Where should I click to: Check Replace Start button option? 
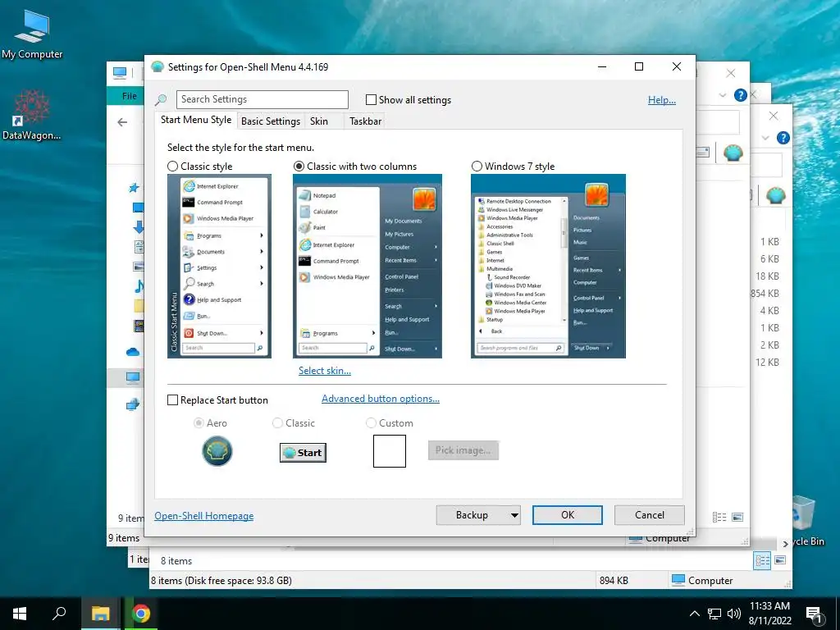(x=172, y=400)
